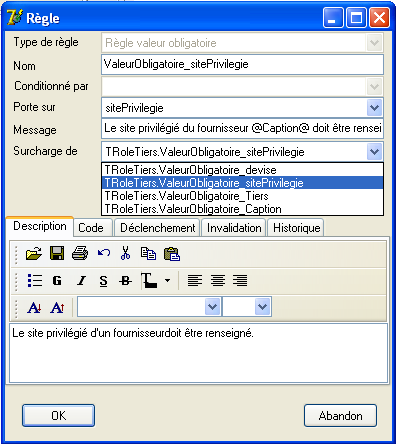Screen dimensions: 396x444
Task: Align text right
Action: click(x=240, y=281)
